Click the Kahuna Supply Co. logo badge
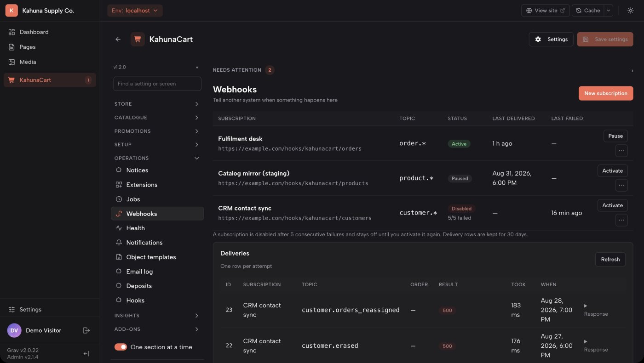This screenshot has width=644, height=363. pyautogui.click(x=11, y=11)
